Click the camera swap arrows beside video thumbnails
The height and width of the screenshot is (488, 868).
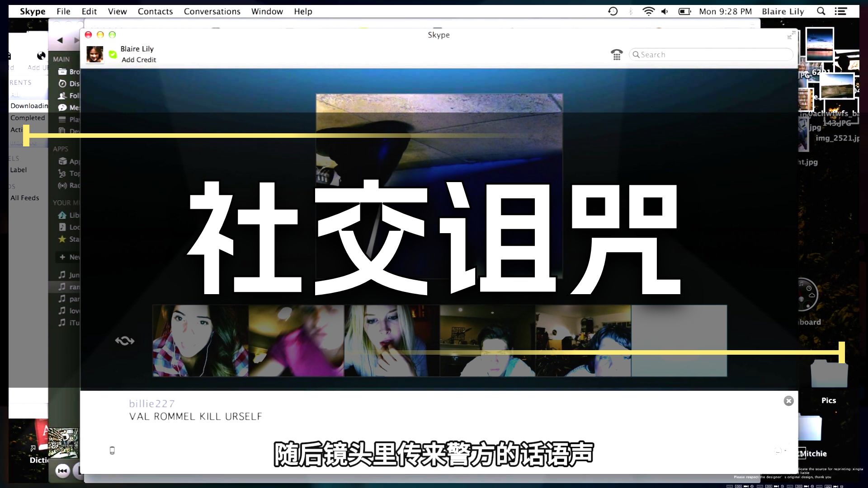(x=125, y=341)
